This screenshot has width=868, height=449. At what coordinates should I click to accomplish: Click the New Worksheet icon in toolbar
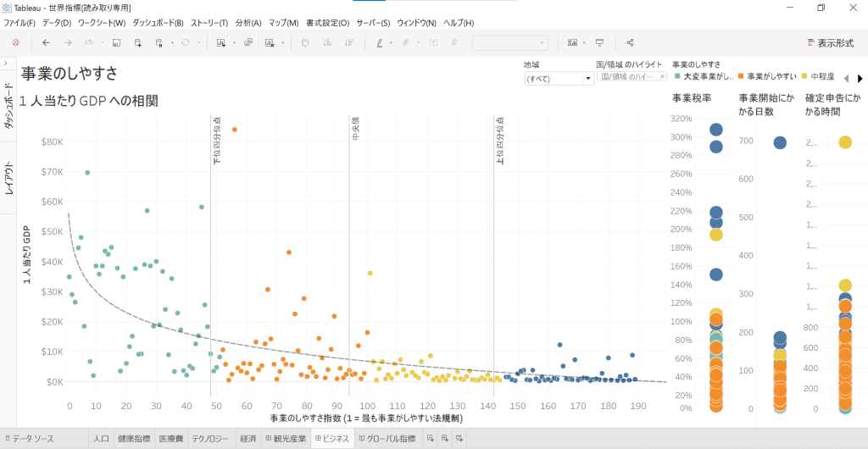(221, 42)
